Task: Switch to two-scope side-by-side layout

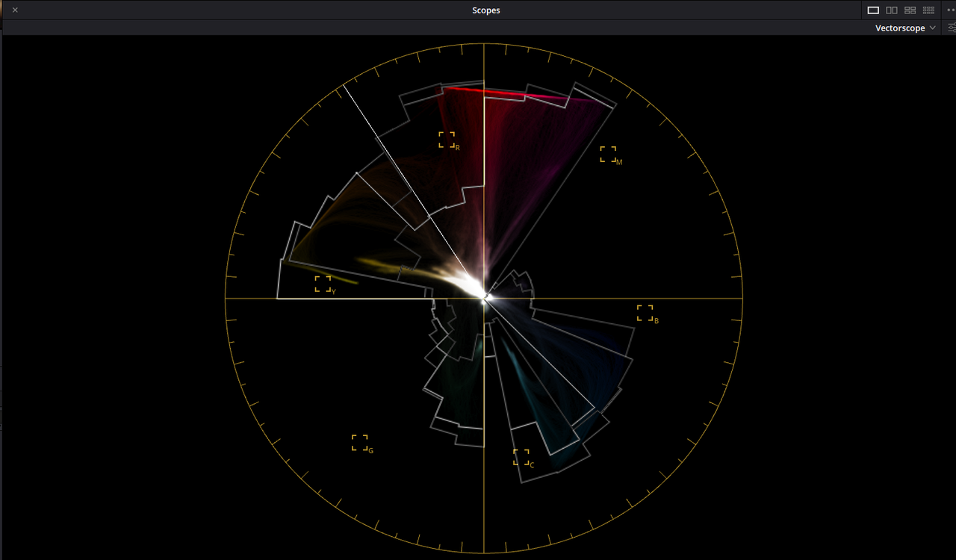Action: 892,10
